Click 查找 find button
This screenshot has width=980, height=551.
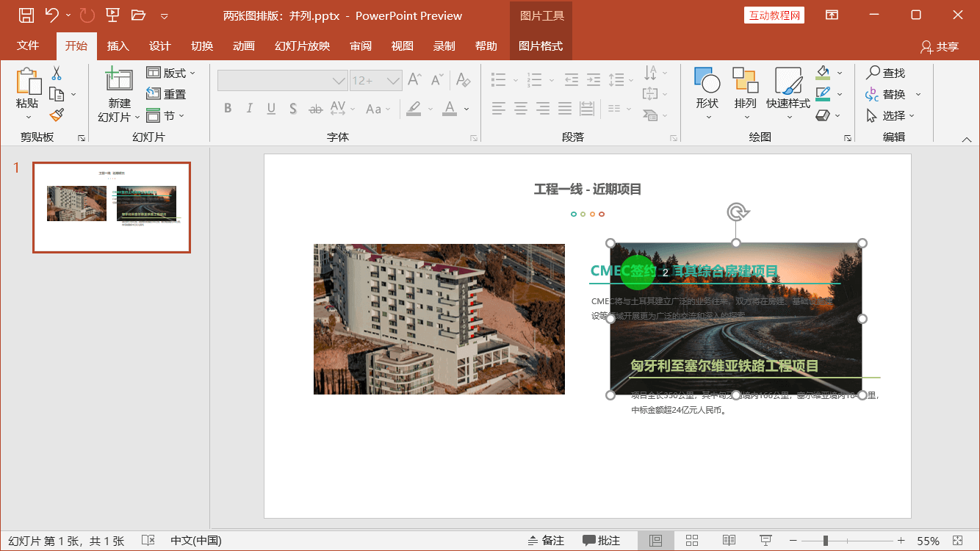coord(886,73)
